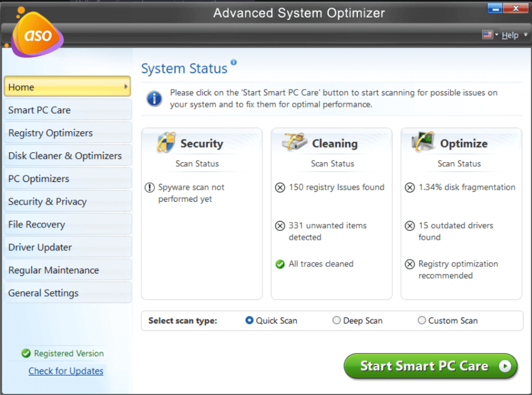The width and height of the screenshot is (532, 395).
Task: Choose Custom Scan mode
Action: (422, 321)
